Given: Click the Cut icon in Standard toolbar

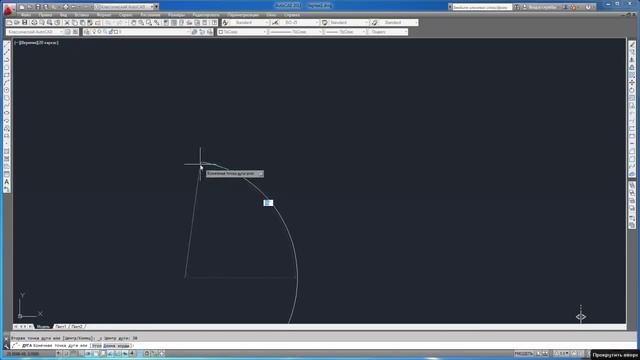Looking at the screenshot, I should [67, 23].
